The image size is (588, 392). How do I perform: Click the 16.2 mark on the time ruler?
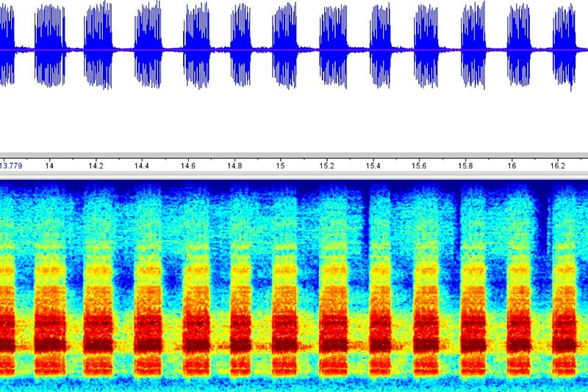click(558, 166)
